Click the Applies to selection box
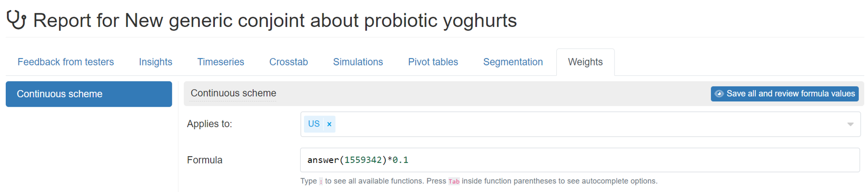 580,124
